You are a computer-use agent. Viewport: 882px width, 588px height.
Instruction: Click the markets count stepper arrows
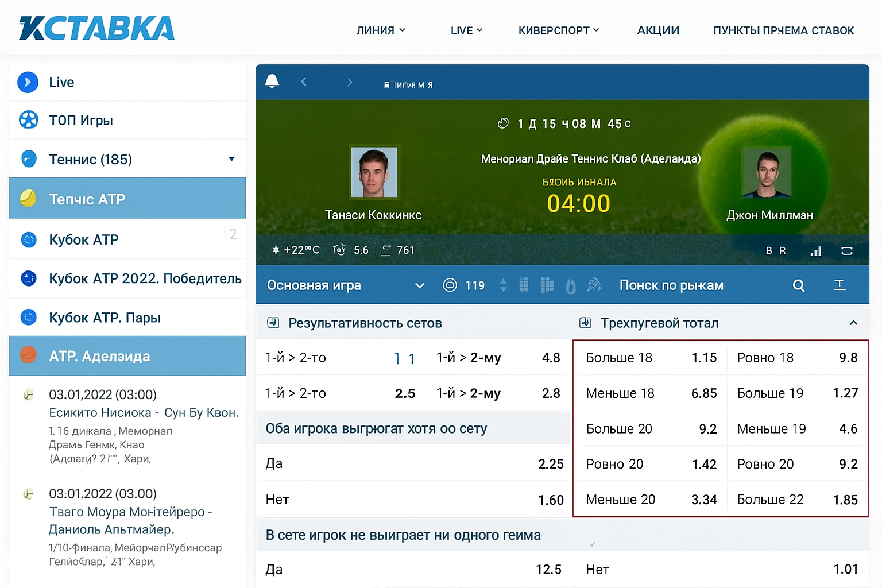click(x=504, y=285)
